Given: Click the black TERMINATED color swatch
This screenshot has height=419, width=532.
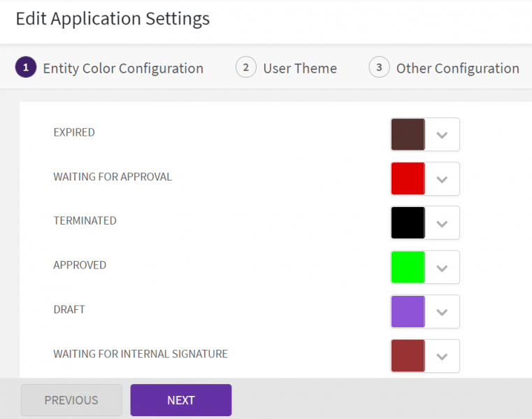Looking at the screenshot, I should click(x=408, y=223).
